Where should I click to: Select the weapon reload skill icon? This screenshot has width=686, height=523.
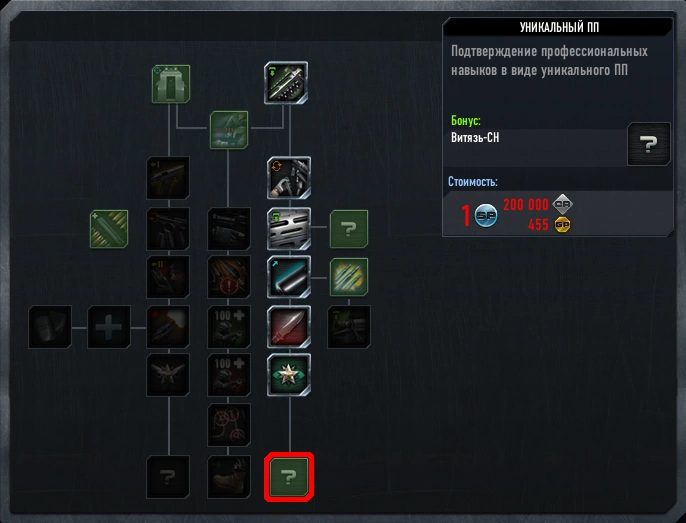289,178
